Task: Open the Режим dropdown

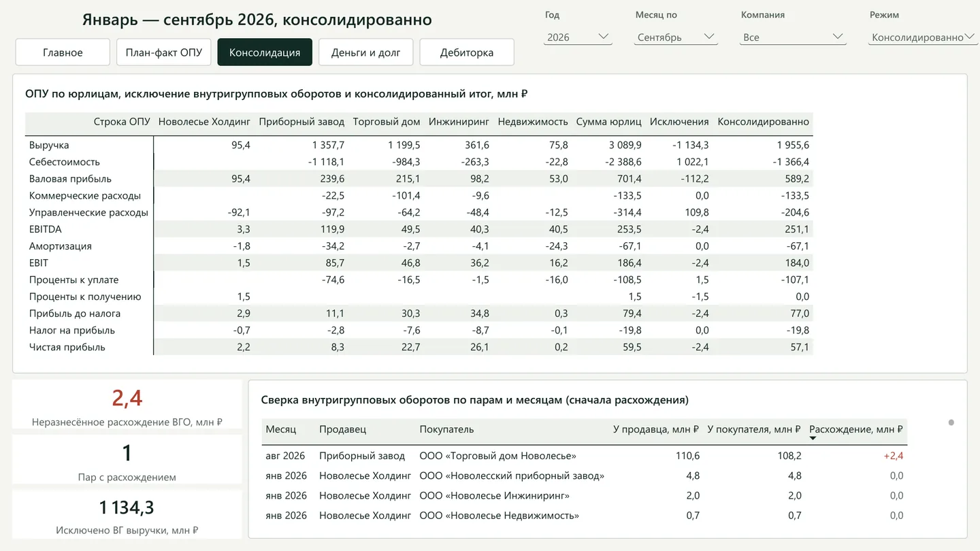Action: pyautogui.click(x=923, y=37)
